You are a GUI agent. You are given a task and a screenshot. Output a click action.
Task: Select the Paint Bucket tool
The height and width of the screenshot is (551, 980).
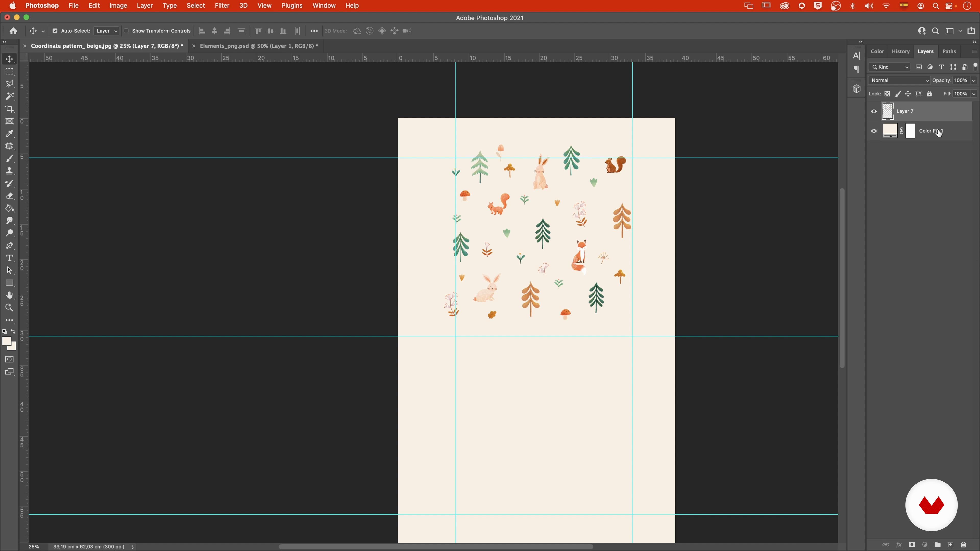9,208
